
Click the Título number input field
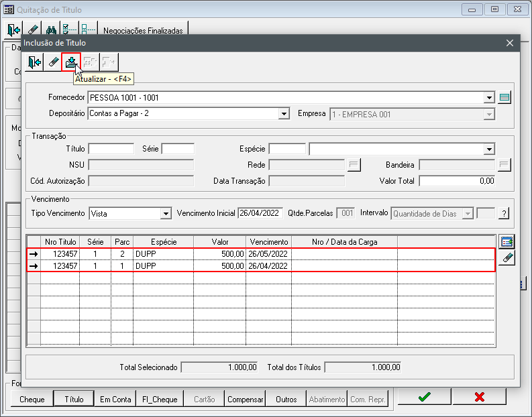[111, 149]
